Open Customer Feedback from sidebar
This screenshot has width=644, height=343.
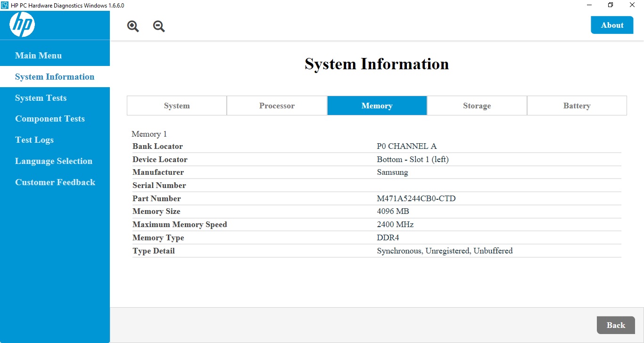55,182
